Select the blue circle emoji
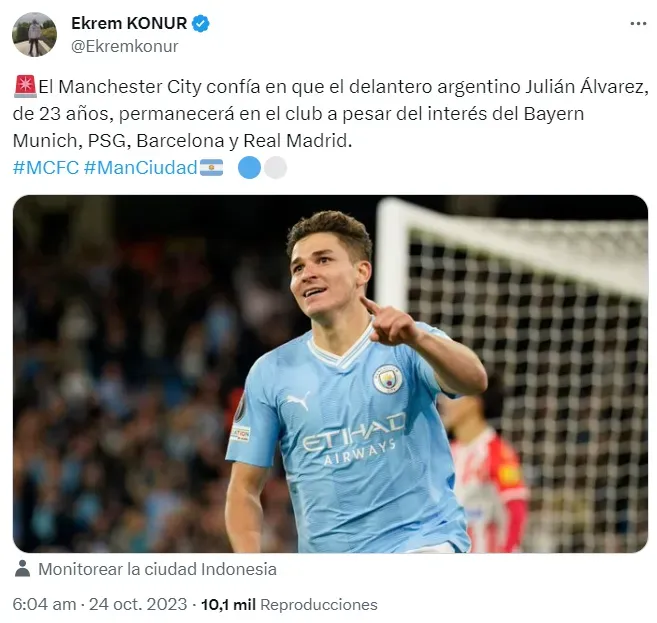This screenshot has height=623, width=657. (249, 168)
